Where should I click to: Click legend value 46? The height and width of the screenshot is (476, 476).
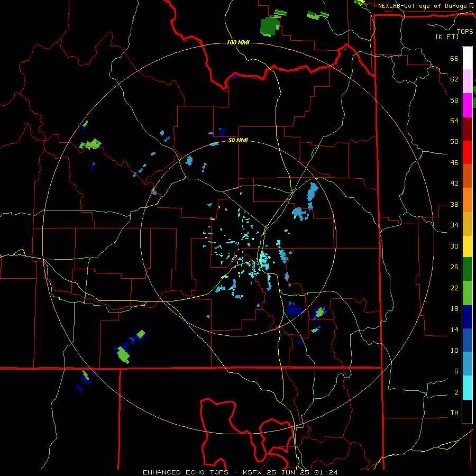[x=454, y=163]
